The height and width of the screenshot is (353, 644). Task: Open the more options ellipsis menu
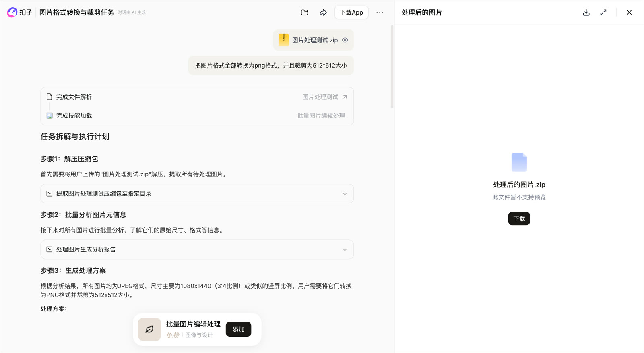pos(380,12)
